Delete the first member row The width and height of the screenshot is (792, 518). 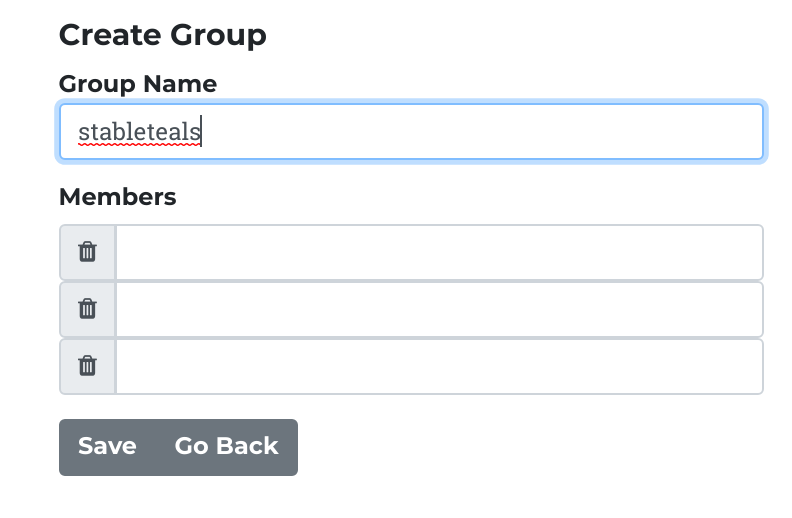[x=88, y=252]
